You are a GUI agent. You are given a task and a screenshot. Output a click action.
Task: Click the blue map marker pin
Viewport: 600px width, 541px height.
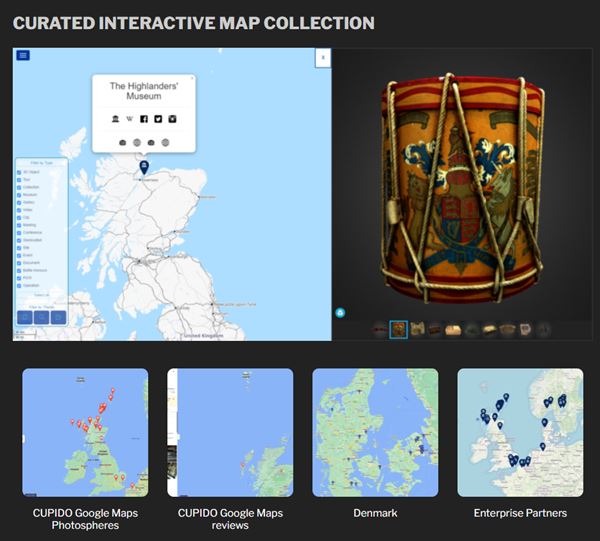[144, 167]
